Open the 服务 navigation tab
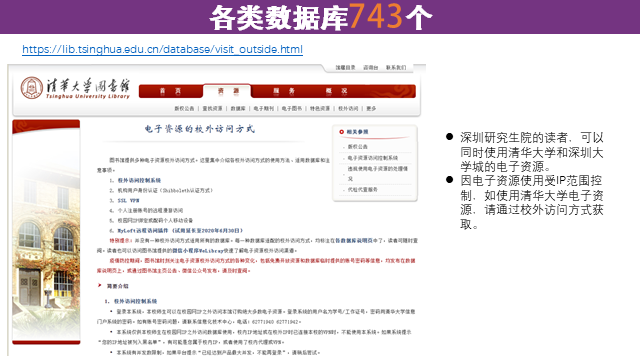Screen dimensions: 640x360 pyautogui.click(x=284, y=91)
